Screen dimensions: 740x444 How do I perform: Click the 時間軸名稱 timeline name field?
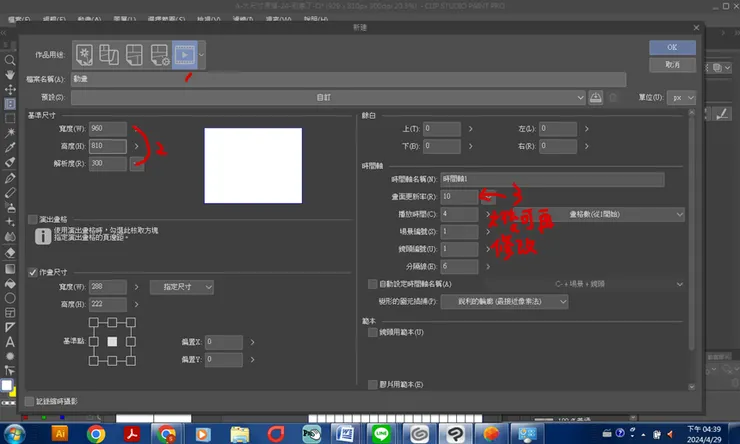pos(552,179)
